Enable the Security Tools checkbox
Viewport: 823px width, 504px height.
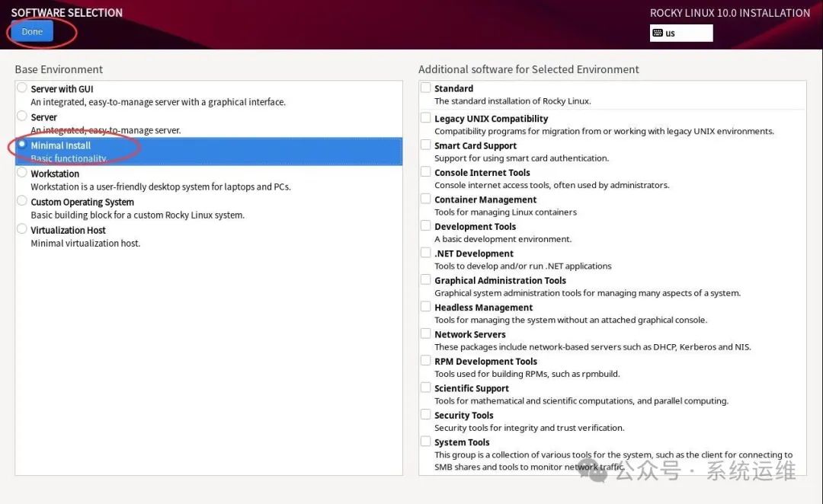426,415
